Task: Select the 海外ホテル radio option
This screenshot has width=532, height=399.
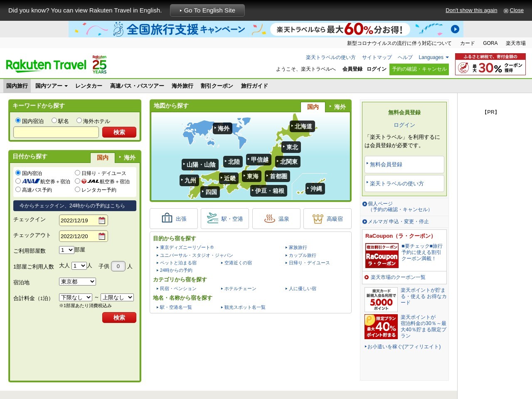Action: pyautogui.click(x=79, y=121)
